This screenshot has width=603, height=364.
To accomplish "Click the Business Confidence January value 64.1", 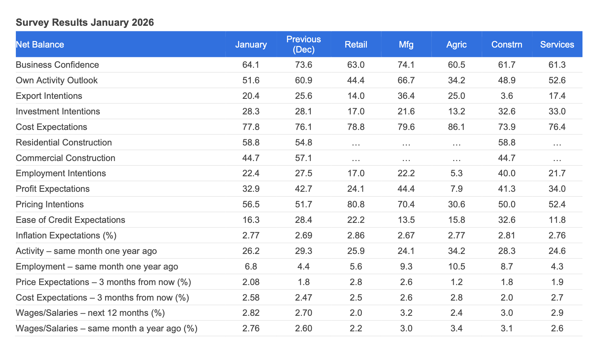I will point(251,65).
